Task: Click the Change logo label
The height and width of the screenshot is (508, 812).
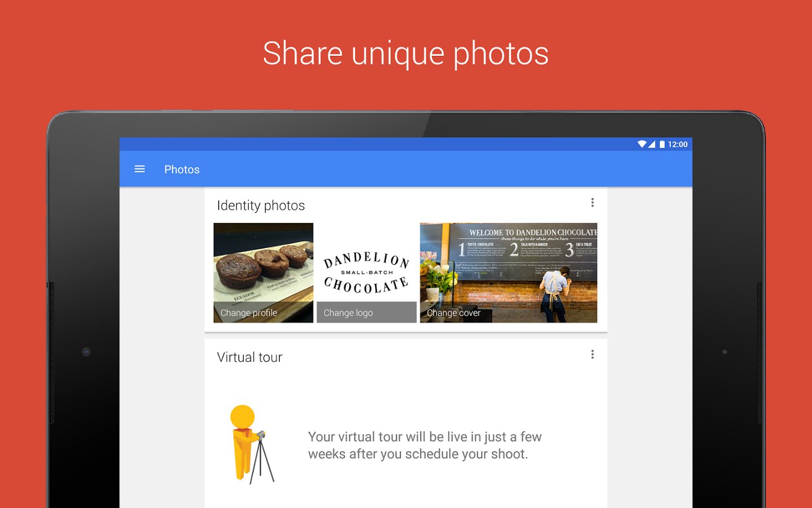Action: point(348,313)
